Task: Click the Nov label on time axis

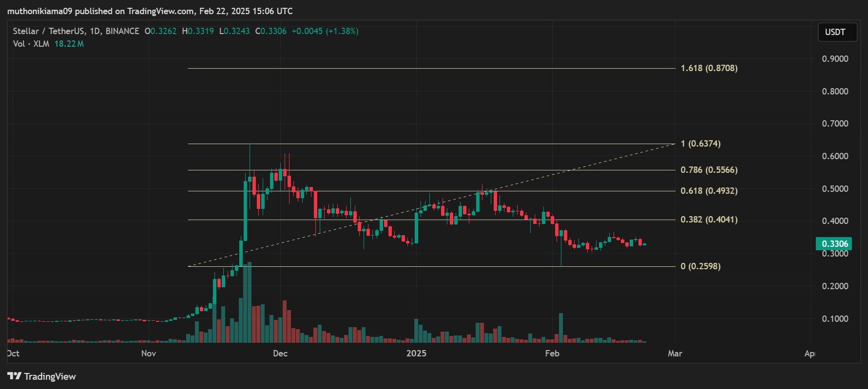Action: [x=149, y=353]
